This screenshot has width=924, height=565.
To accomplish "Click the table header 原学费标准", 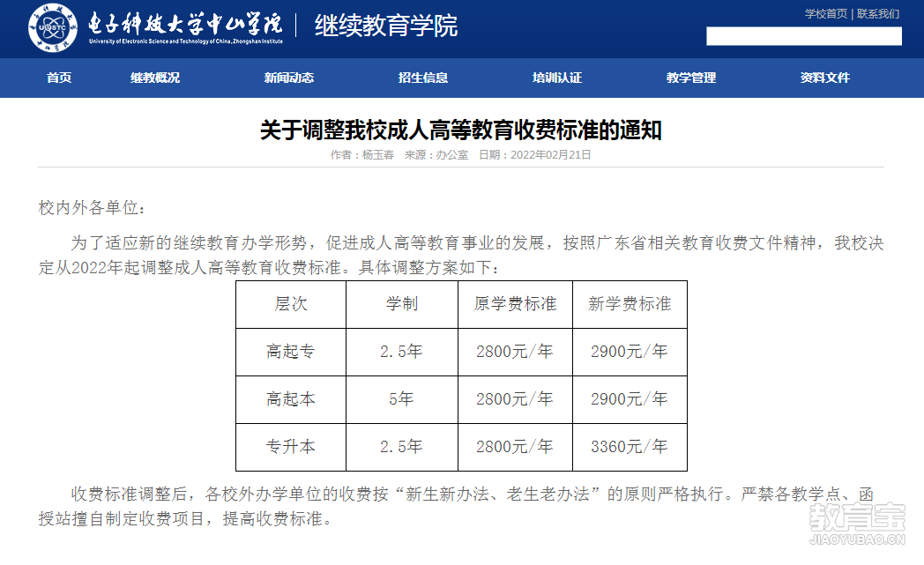I will pyautogui.click(x=516, y=304).
